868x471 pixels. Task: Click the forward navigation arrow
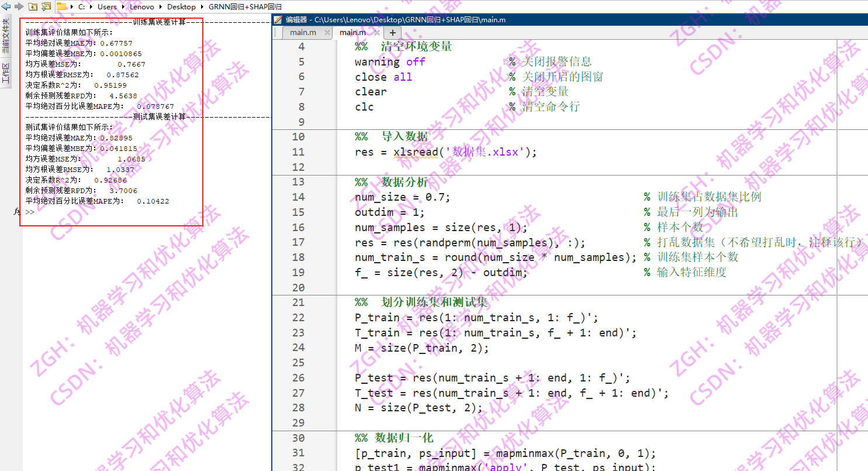click(18, 7)
